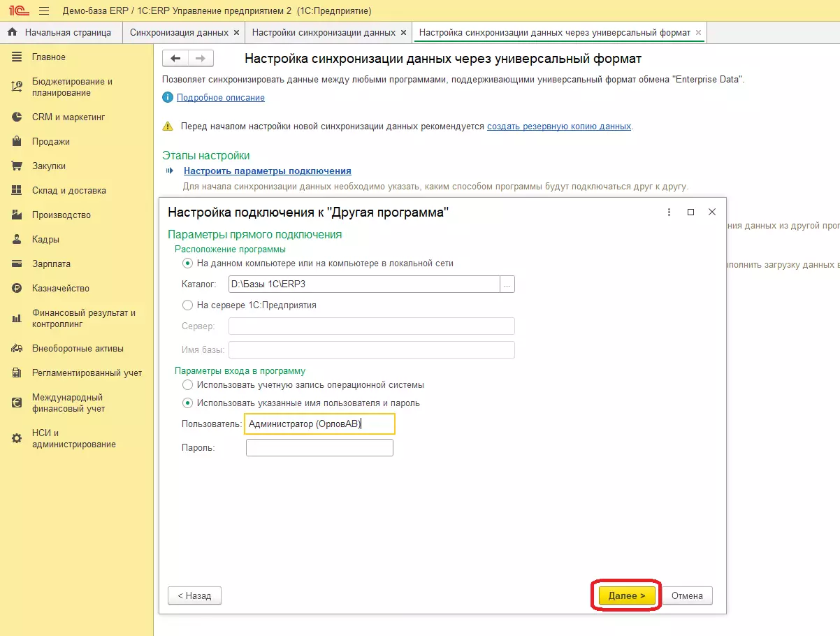Click the Пароль input field
Screen dimensions: 840x636
[x=319, y=447]
